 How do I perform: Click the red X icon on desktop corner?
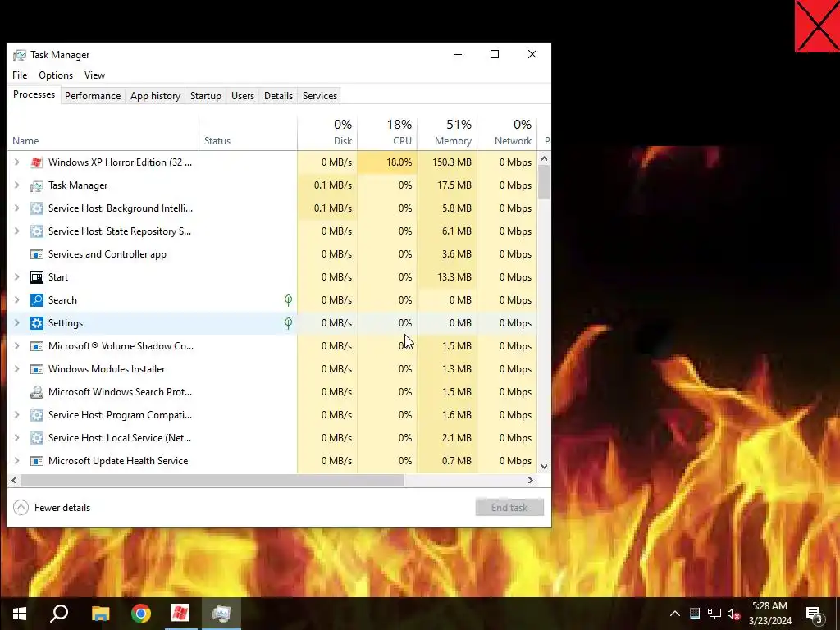[x=818, y=26]
